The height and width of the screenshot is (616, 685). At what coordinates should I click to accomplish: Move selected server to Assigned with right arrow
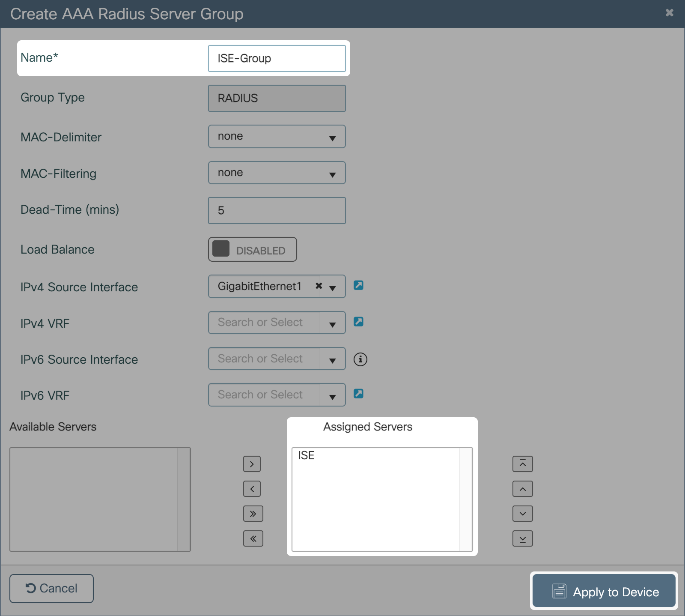[x=252, y=464]
